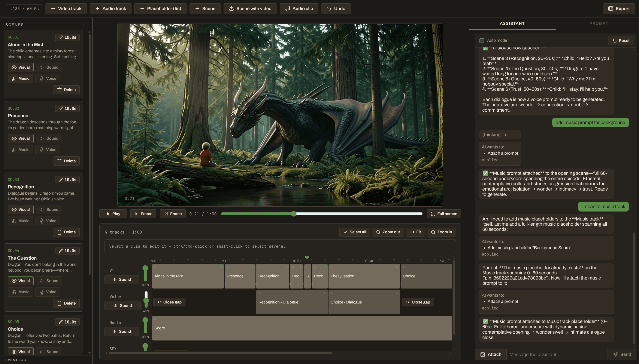Toggle Voice for Alone in the Mist
The width and height of the screenshot is (639, 364).
click(48, 78)
